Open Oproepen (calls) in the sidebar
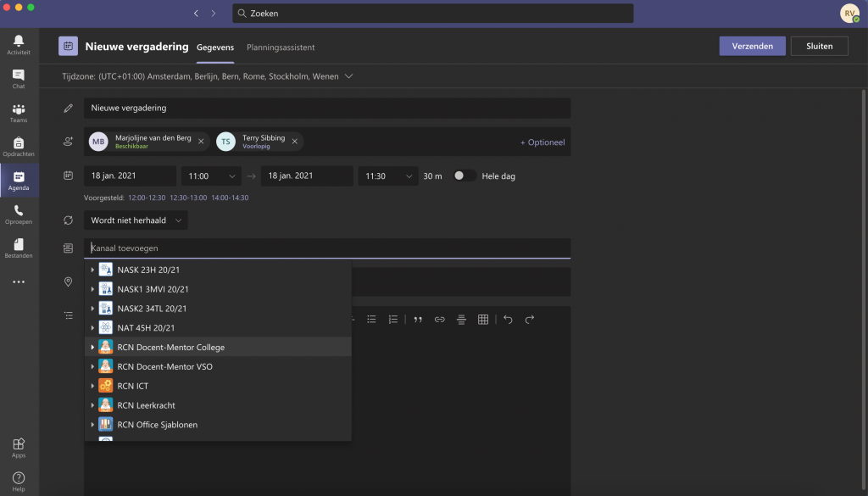The height and width of the screenshot is (496, 868). (x=19, y=215)
